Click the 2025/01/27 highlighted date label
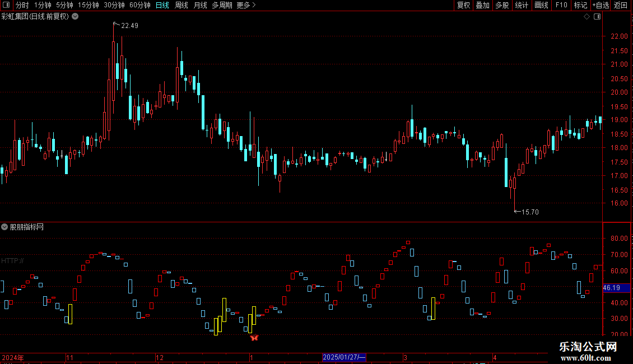 pyautogui.click(x=344, y=357)
